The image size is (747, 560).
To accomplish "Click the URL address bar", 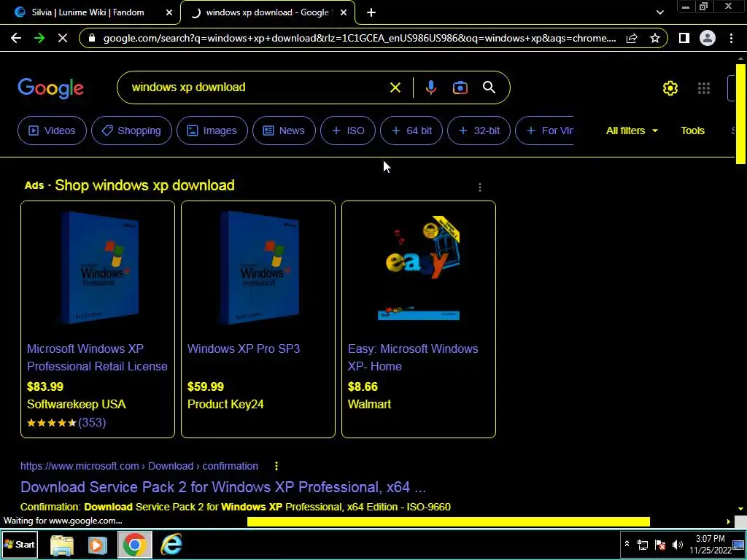I will (x=360, y=38).
